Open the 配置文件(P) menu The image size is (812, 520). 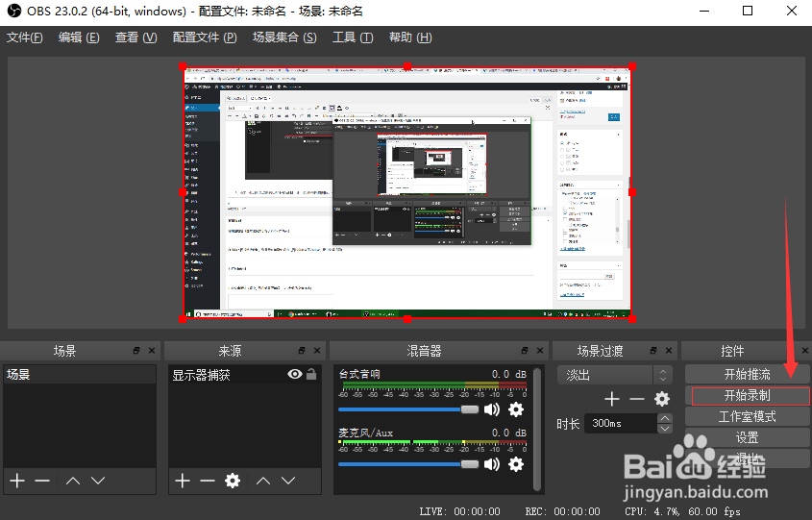coord(205,37)
